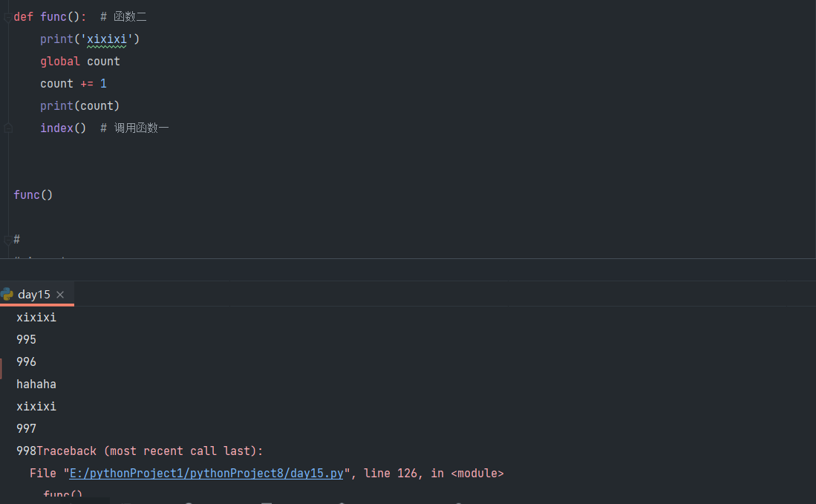
Task: Collapse the def func() code fold marker
Action: pos(7,17)
